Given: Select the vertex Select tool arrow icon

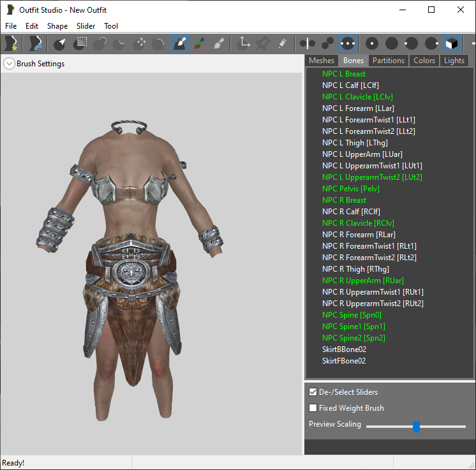Looking at the screenshot, I should 59,43.
